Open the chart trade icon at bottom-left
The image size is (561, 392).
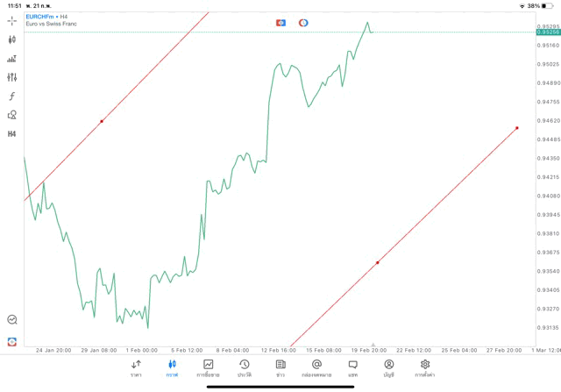click(12, 320)
